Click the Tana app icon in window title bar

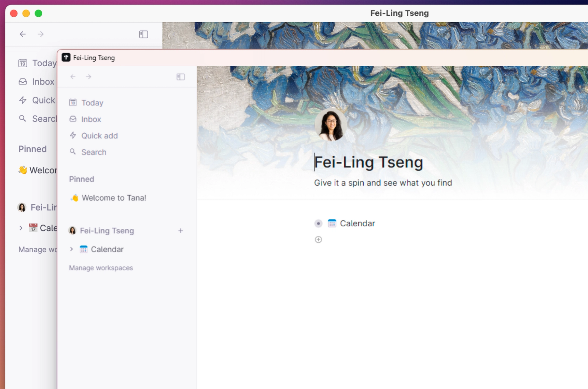point(66,57)
